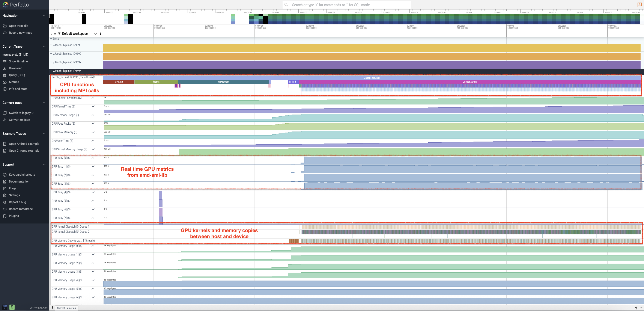Click the collapse all tracks icon

click(x=51, y=33)
